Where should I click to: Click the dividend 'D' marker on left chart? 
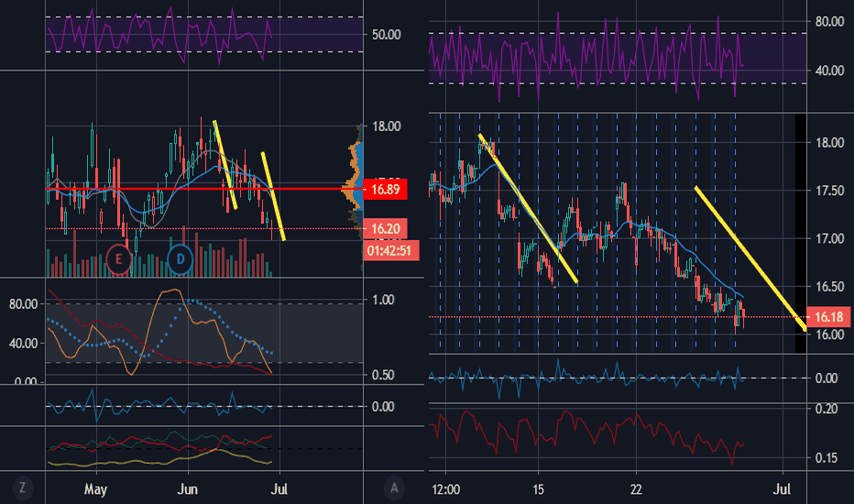181,259
